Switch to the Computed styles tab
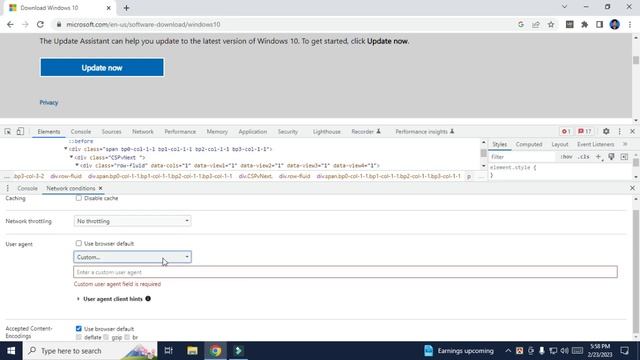640x360 pixels. point(529,144)
